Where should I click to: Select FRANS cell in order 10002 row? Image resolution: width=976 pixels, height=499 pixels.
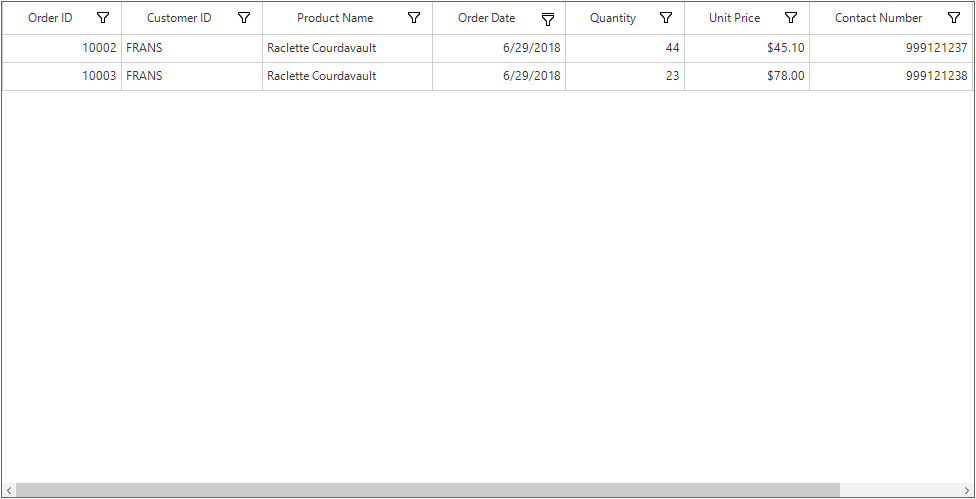pos(192,48)
